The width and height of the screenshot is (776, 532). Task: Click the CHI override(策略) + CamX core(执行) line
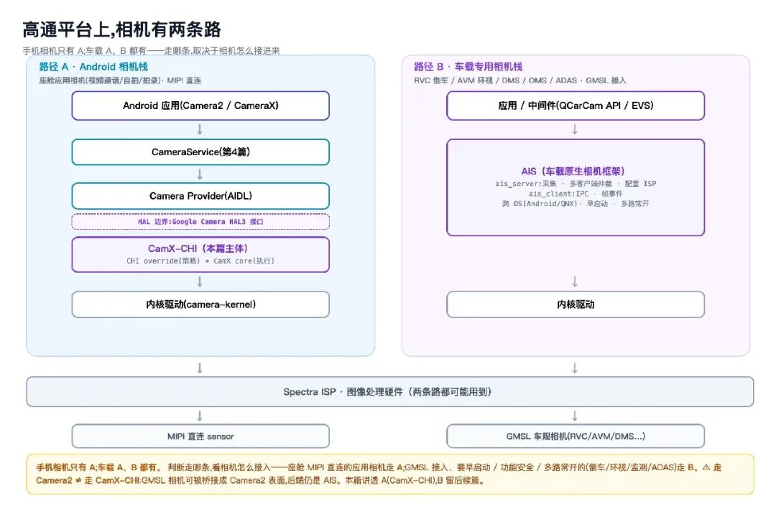pos(200,261)
